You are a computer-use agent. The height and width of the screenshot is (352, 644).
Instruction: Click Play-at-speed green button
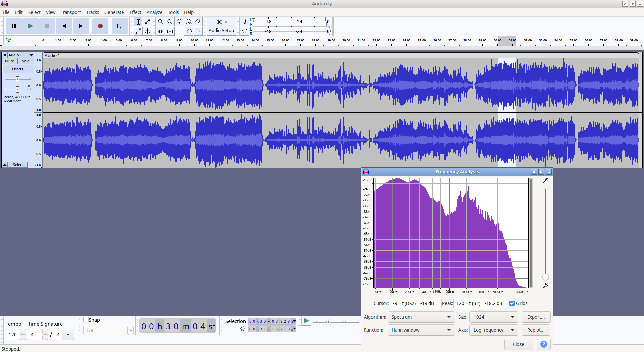(306, 321)
